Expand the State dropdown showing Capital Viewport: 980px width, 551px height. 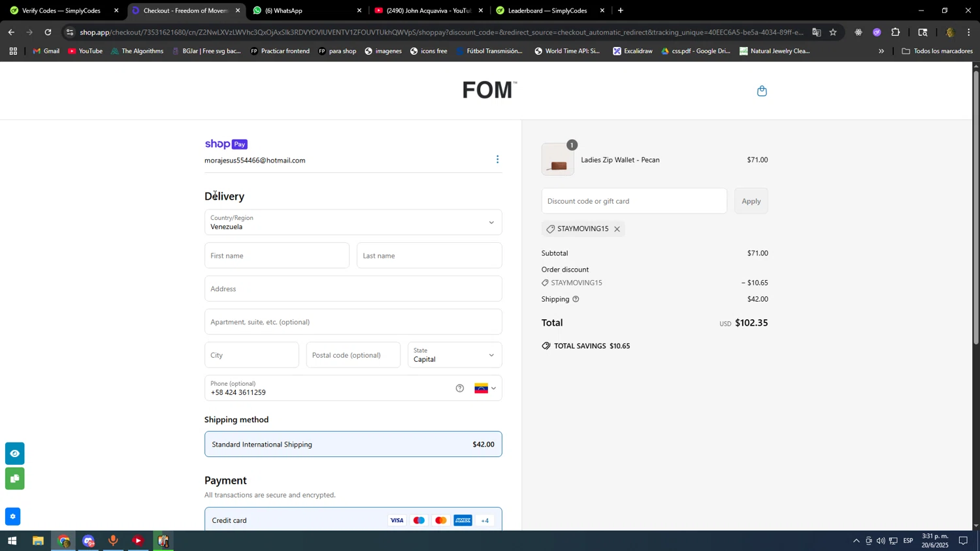click(455, 355)
